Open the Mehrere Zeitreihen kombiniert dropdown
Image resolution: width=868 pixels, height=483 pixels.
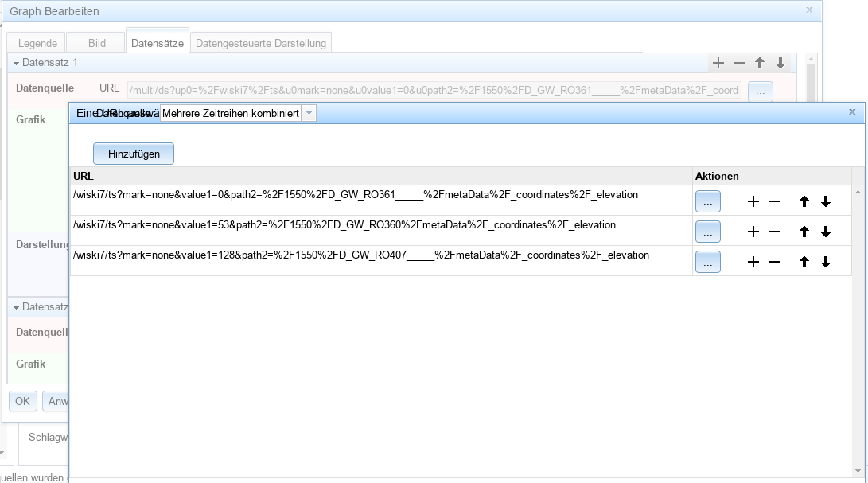point(309,114)
